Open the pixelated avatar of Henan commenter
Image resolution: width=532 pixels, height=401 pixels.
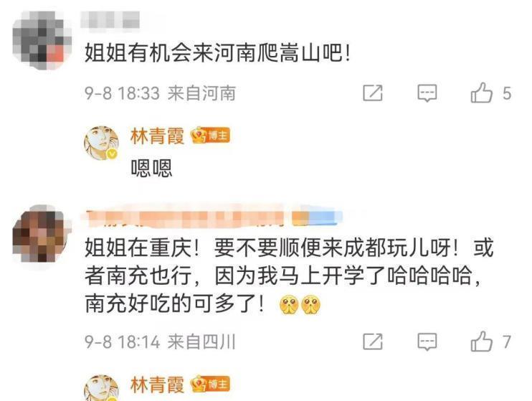coord(42,40)
